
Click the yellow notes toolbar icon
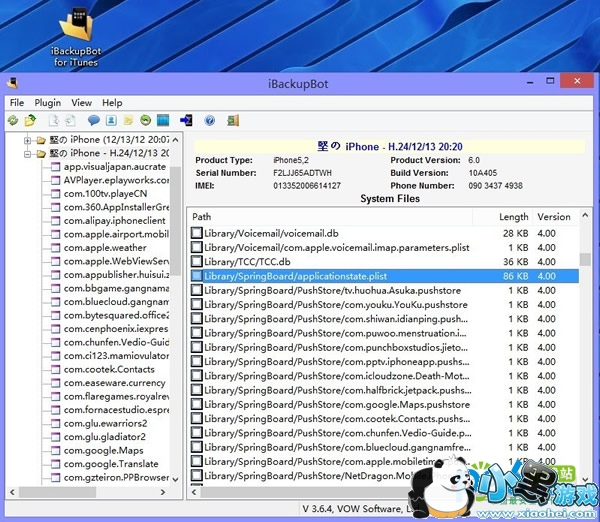pos(128,120)
